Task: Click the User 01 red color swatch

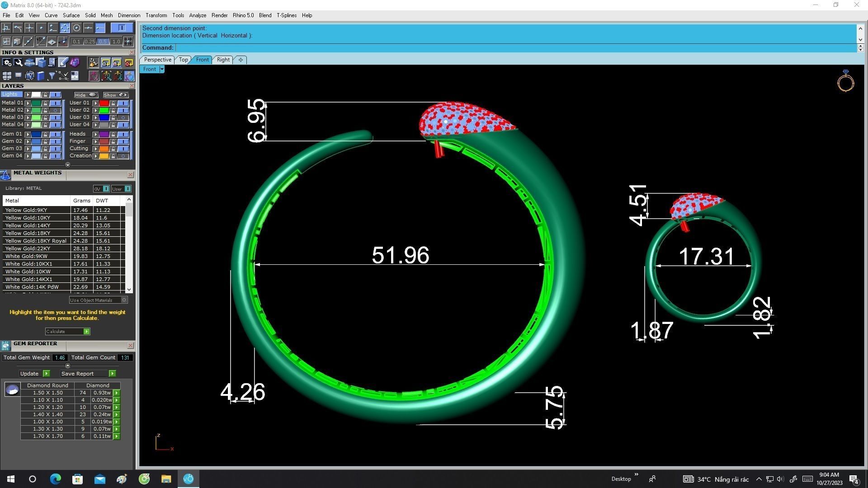Action: [104, 103]
